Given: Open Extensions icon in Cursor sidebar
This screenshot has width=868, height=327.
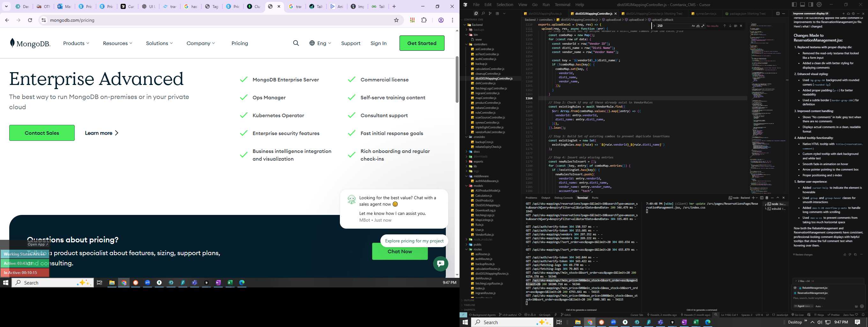Looking at the screenshot, I should (498, 14).
